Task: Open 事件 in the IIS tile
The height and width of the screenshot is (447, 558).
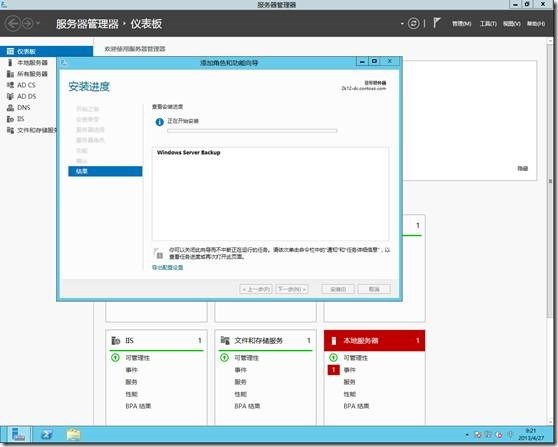Action: click(131, 370)
